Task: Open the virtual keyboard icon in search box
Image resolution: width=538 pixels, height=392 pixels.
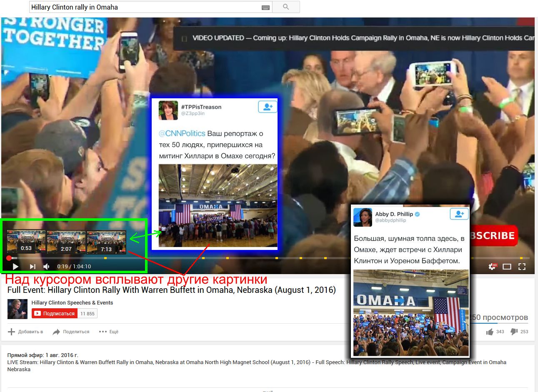Action: pyautogui.click(x=265, y=7)
